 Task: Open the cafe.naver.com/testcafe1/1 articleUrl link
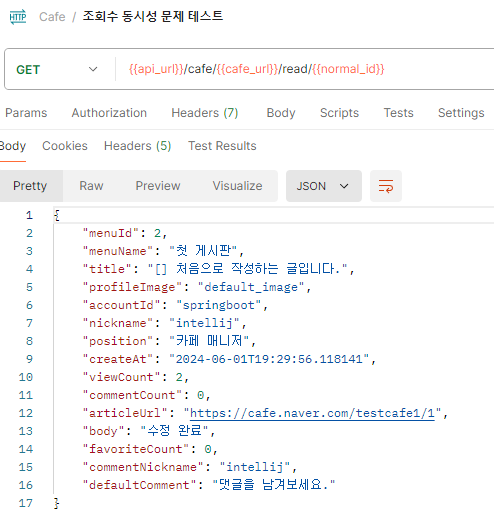312,413
